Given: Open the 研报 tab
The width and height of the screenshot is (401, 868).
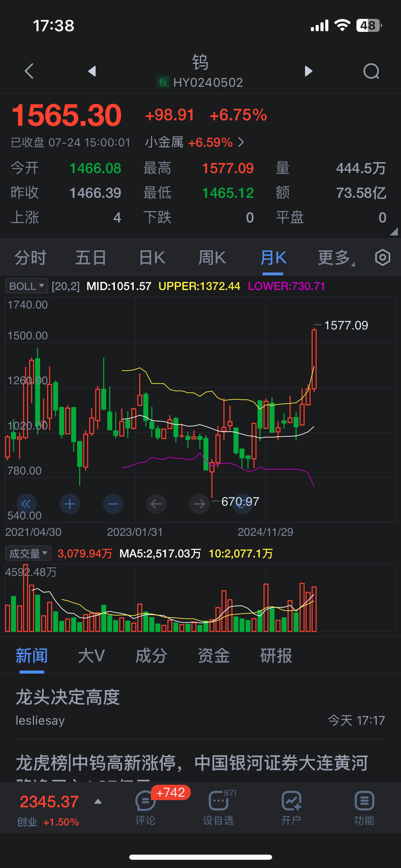Looking at the screenshot, I should (276, 656).
